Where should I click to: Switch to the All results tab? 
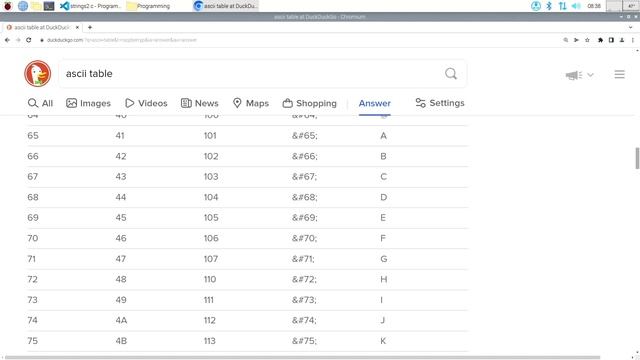(x=40, y=103)
